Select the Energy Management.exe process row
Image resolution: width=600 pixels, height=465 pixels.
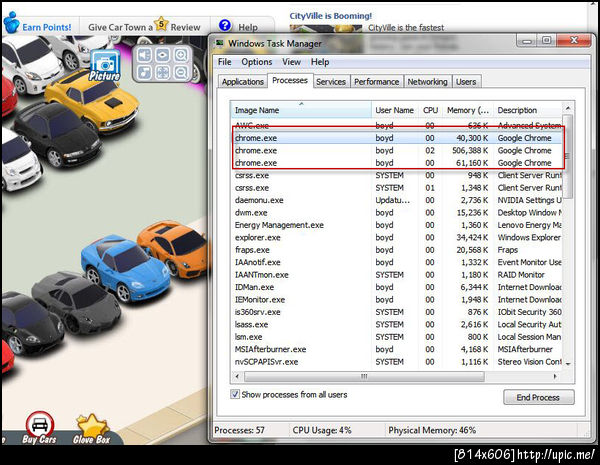click(x=397, y=225)
